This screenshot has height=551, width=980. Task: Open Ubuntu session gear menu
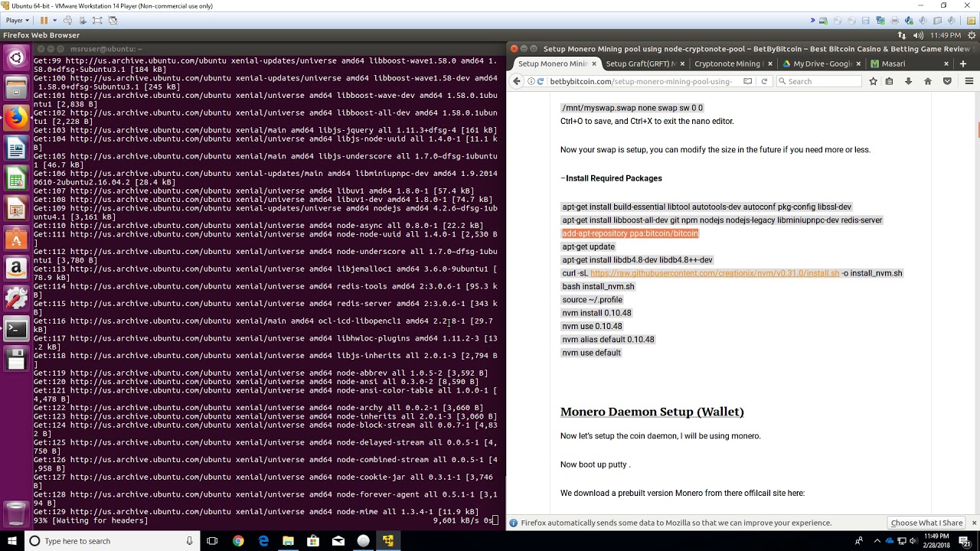point(970,35)
